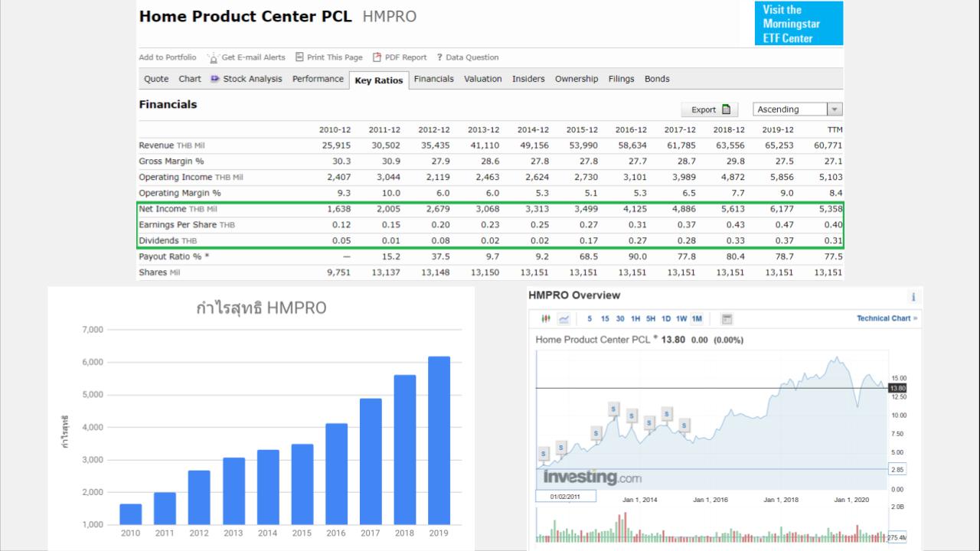Click the HMPRO Overview info icon
The height and width of the screenshot is (551, 980).
pyautogui.click(x=913, y=297)
